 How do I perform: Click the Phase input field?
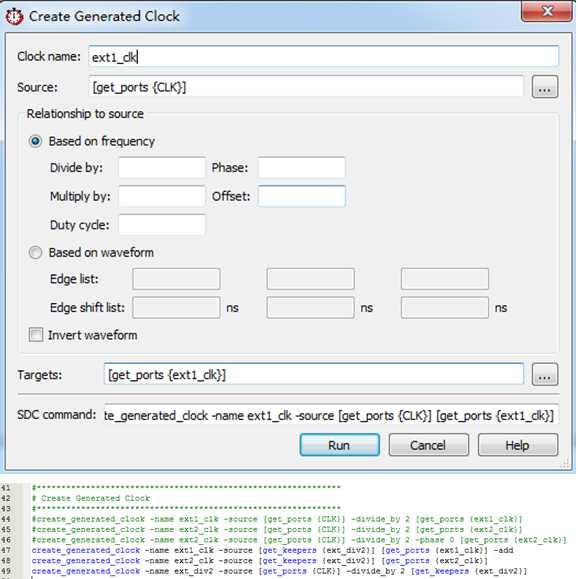point(301,168)
